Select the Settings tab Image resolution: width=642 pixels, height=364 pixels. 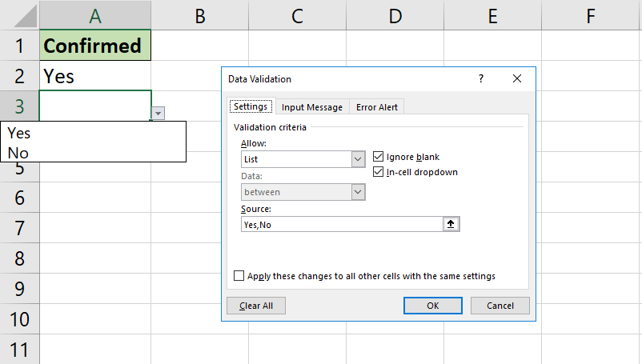coord(251,106)
